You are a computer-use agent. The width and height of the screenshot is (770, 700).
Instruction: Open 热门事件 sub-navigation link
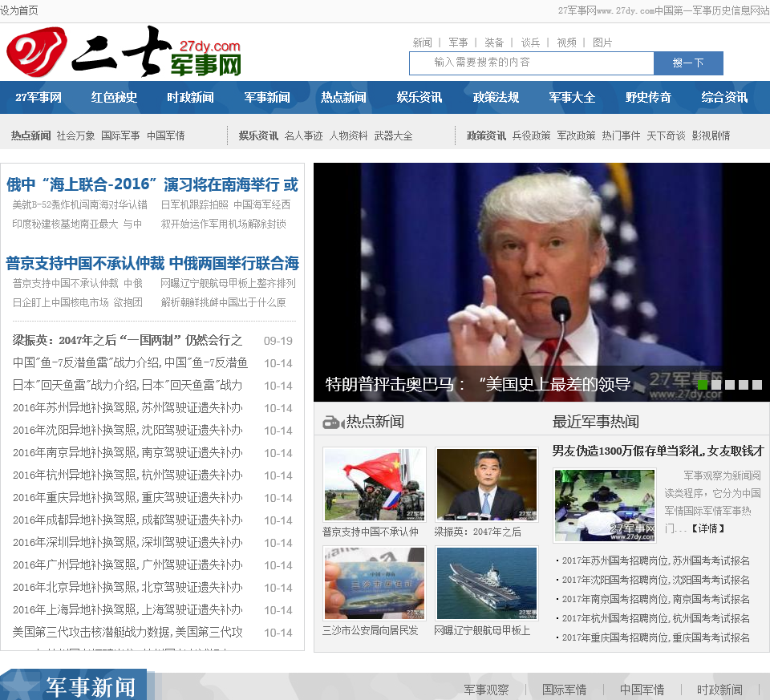(621, 136)
